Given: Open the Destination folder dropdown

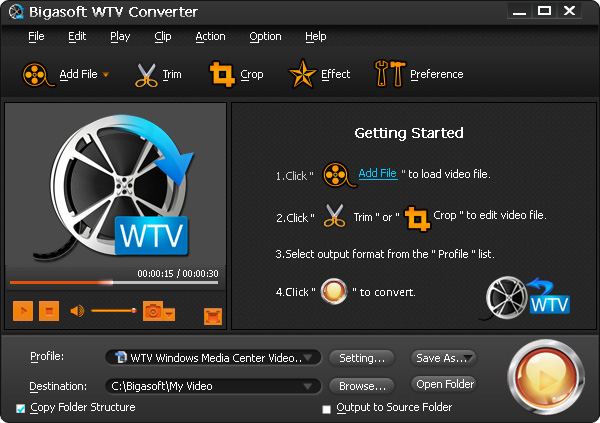Looking at the screenshot, I should 213,386.
